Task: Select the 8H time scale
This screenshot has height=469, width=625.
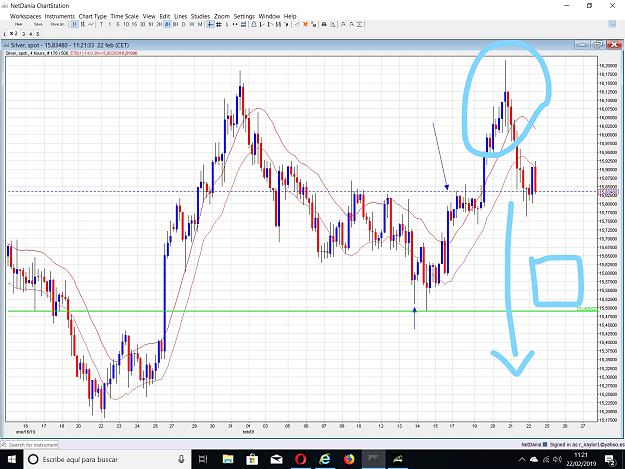Action: [175, 24]
